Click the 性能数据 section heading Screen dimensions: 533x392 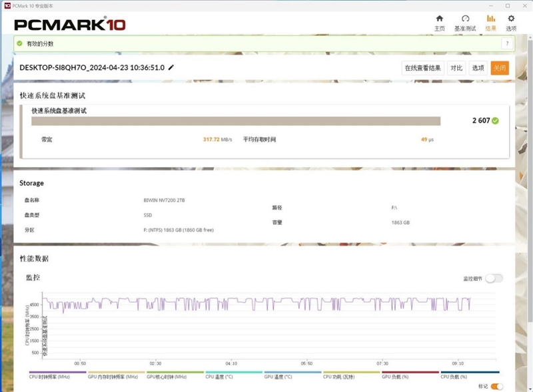click(34, 258)
